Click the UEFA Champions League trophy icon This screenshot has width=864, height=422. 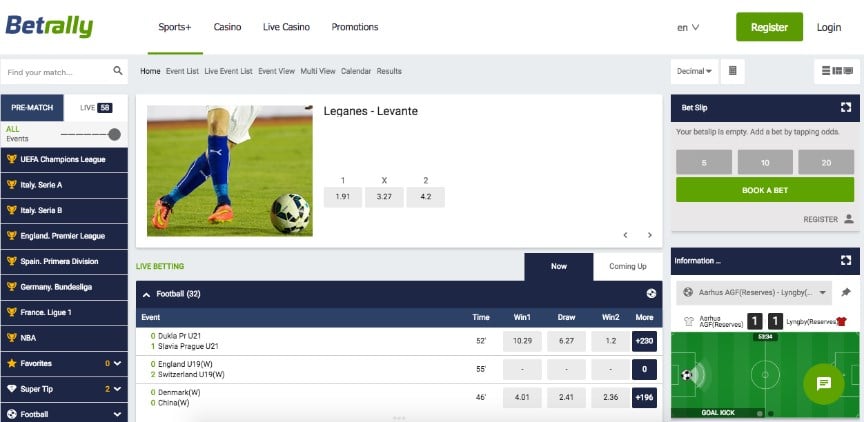[x=12, y=159]
